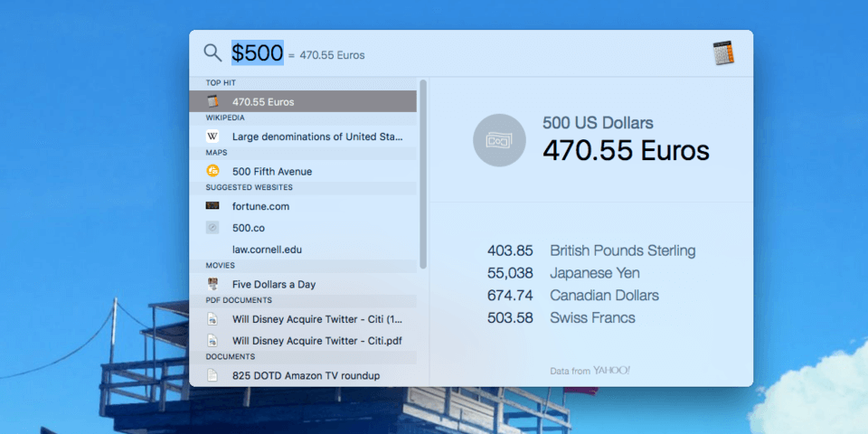Click the PDF DOCUMENTS section header
This screenshot has height=434, width=868.
(239, 300)
